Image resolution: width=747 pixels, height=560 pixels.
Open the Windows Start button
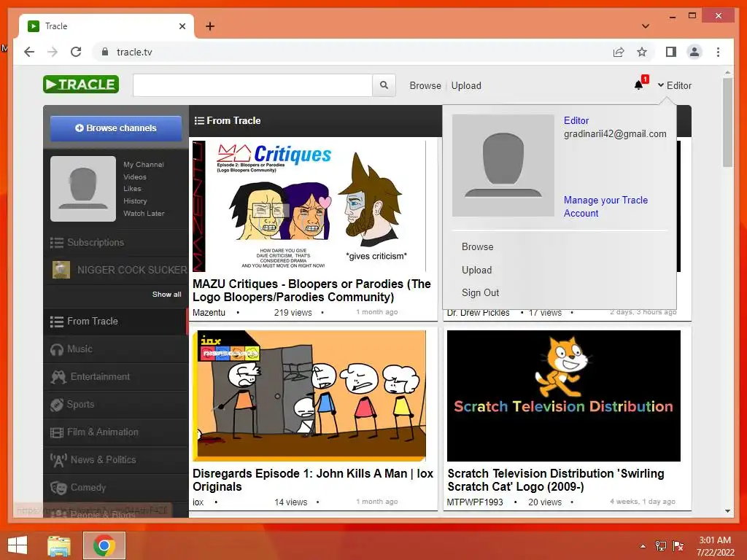18,545
